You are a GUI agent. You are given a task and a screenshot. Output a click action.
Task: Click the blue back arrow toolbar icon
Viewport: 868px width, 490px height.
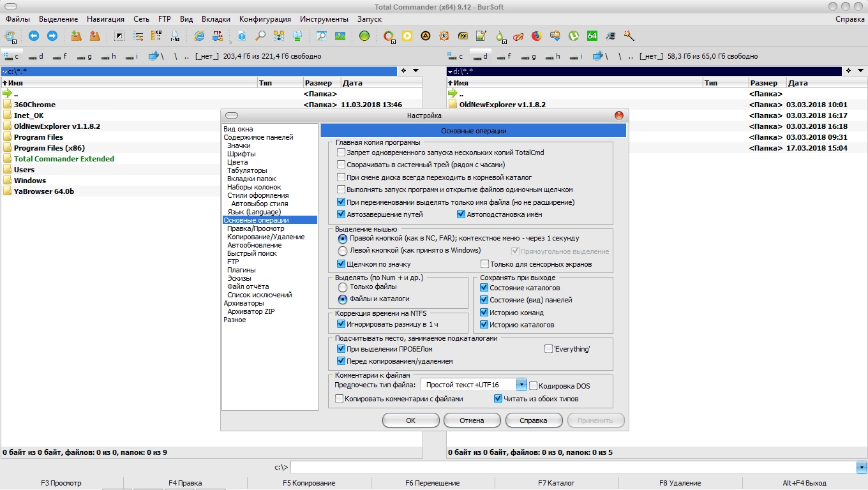click(x=34, y=36)
